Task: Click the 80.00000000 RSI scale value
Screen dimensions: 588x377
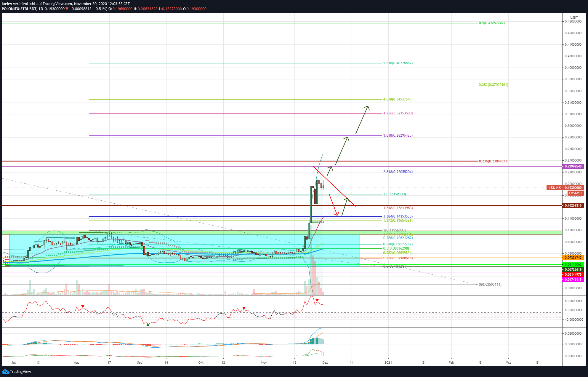Action: click(x=574, y=301)
